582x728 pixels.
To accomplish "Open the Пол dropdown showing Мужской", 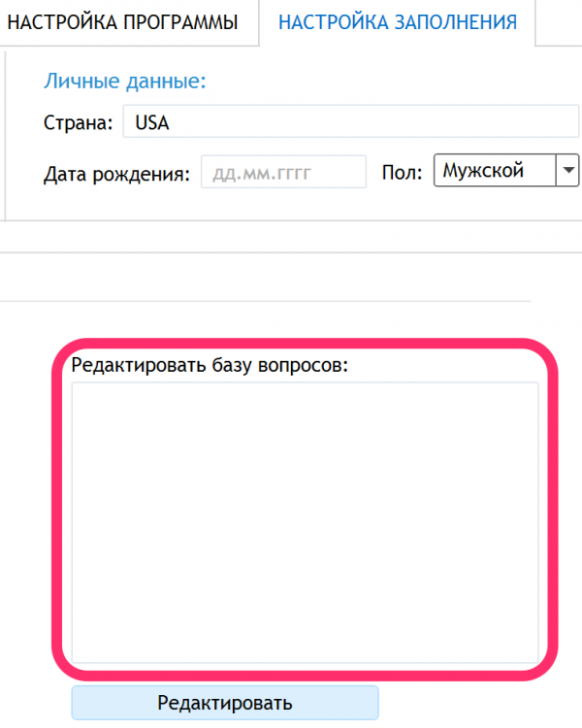I will tap(506, 171).
